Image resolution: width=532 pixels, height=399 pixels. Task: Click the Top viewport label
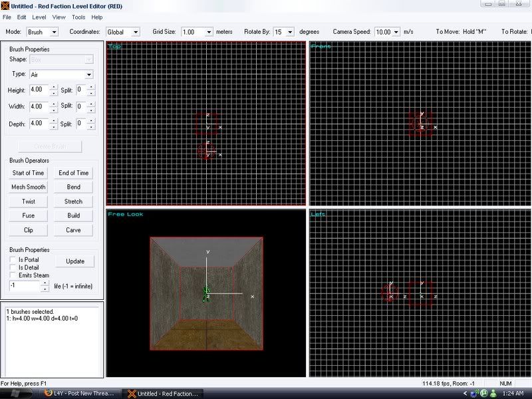pos(114,46)
